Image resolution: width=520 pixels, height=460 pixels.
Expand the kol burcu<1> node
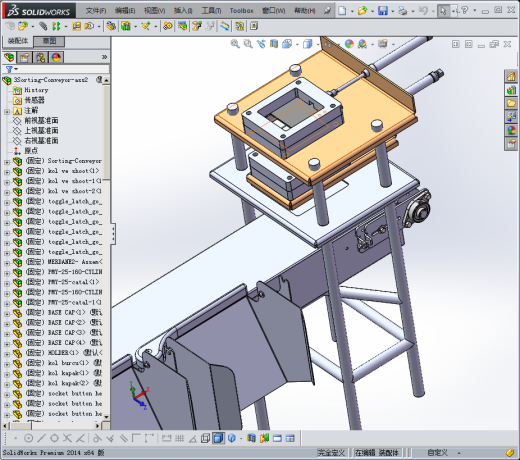7,364
